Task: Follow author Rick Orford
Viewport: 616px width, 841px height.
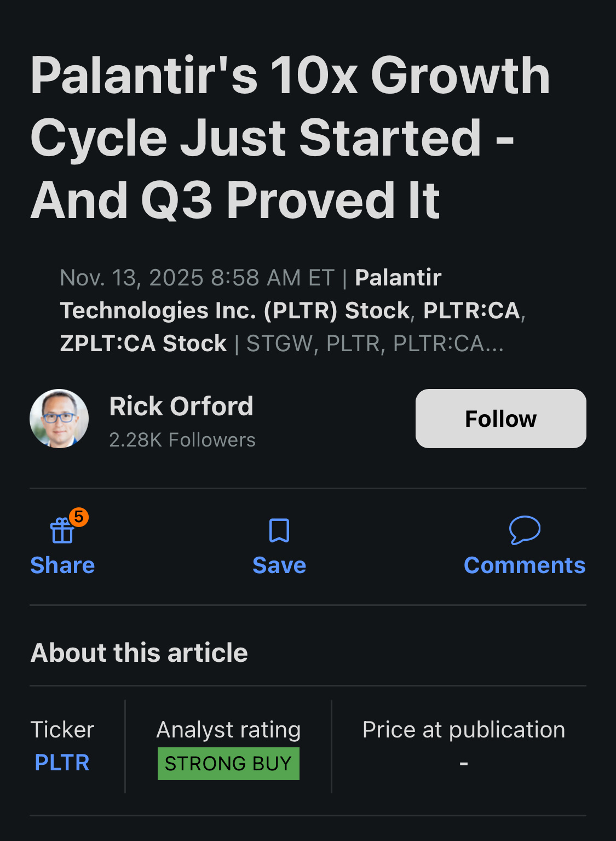Action: click(x=500, y=419)
